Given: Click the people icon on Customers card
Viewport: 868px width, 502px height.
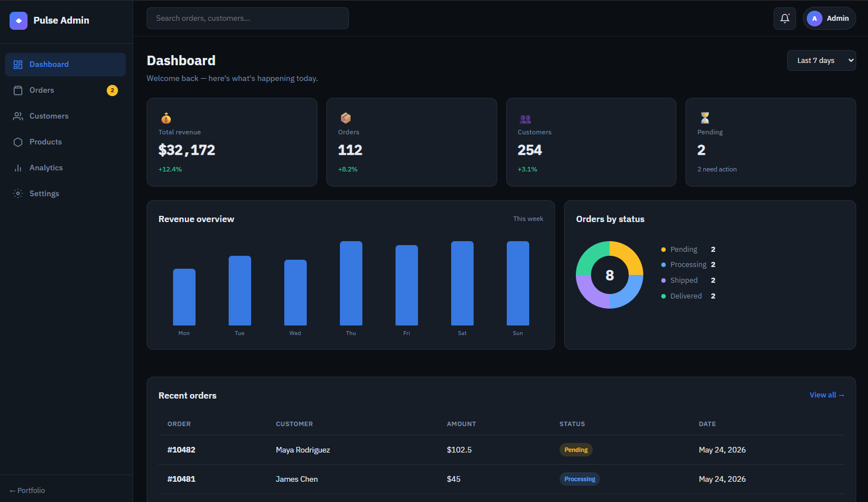Looking at the screenshot, I should click(525, 119).
